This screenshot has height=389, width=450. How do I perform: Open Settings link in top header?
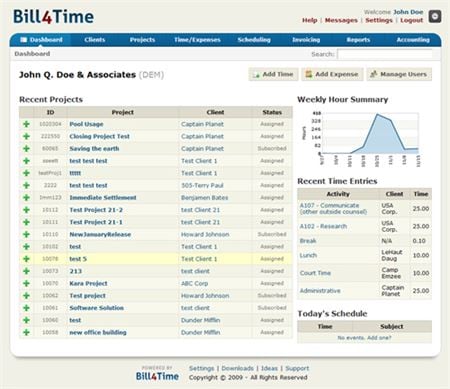(379, 20)
